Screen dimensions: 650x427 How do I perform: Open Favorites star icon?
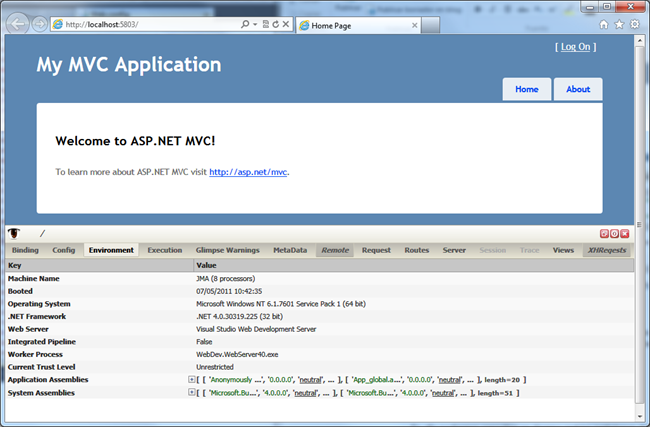pyautogui.click(x=618, y=23)
